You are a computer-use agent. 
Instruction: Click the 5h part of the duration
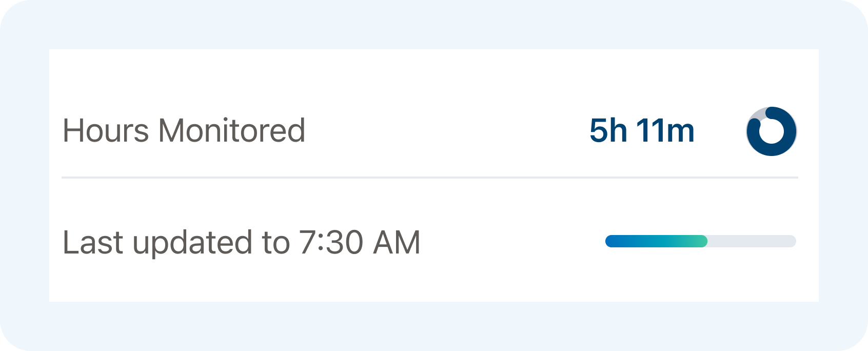click(x=608, y=131)
